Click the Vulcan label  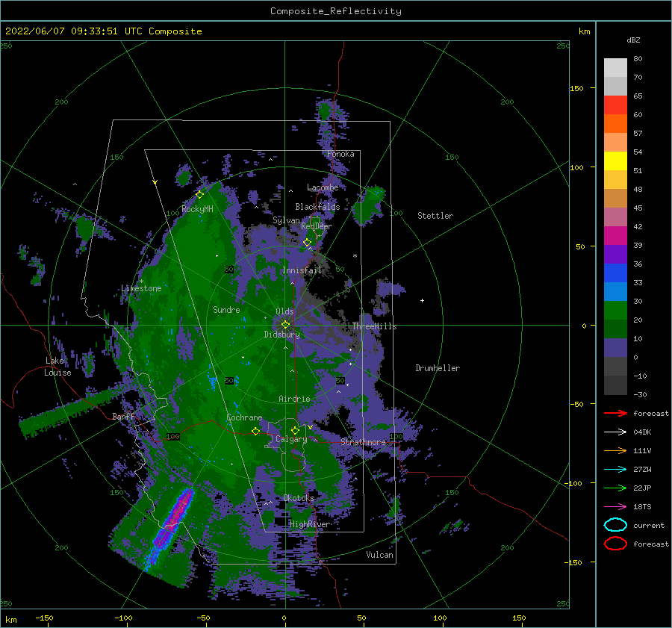pyautogui.click(x=379, y=555)
